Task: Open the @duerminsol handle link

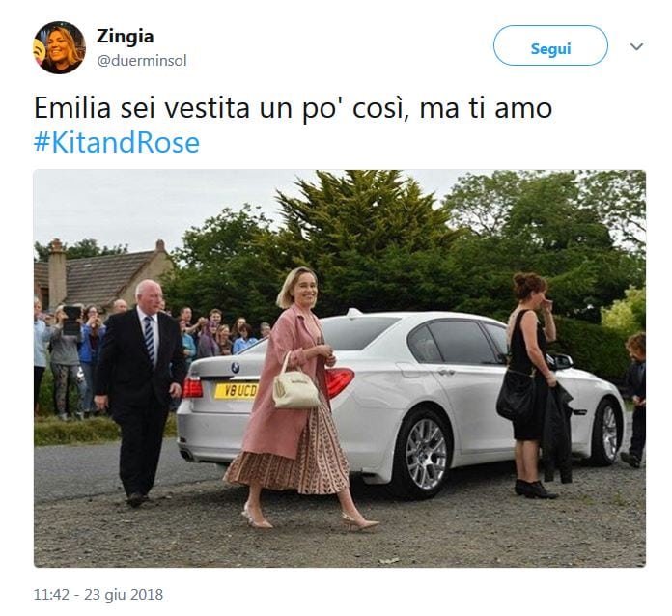Action: [x=142, y=61]
